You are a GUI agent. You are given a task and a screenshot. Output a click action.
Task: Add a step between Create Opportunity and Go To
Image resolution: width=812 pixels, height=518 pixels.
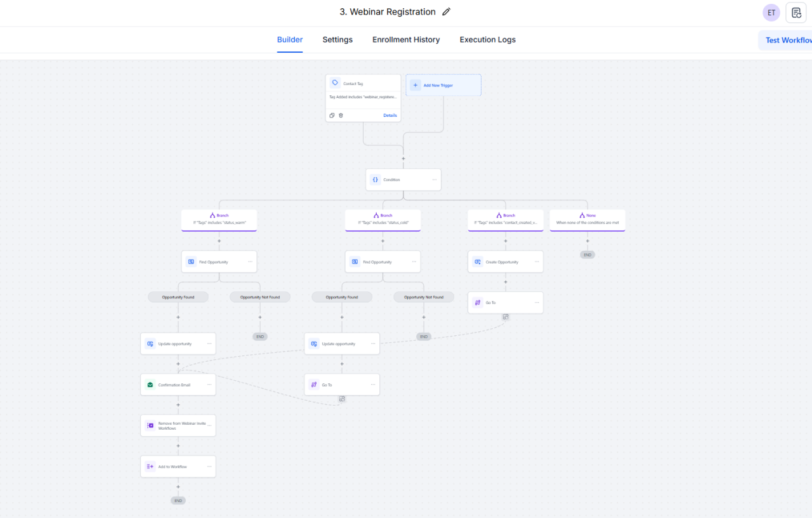point(506,282)
